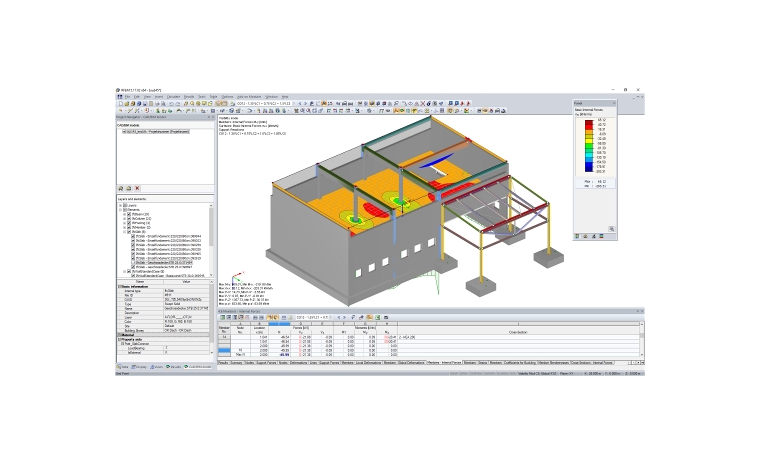The width and height of the screenshot is (760, 463).
Task: Collapse the Elements tree node
Action: [120, 210]
